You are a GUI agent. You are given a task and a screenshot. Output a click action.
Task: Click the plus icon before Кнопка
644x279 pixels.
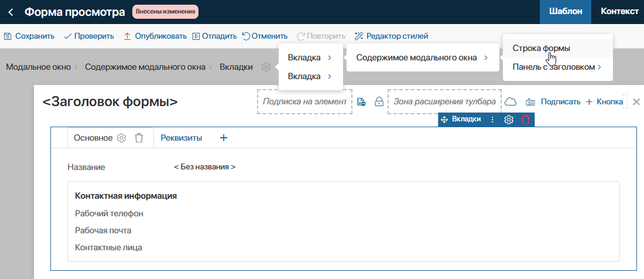pos(589,102)
